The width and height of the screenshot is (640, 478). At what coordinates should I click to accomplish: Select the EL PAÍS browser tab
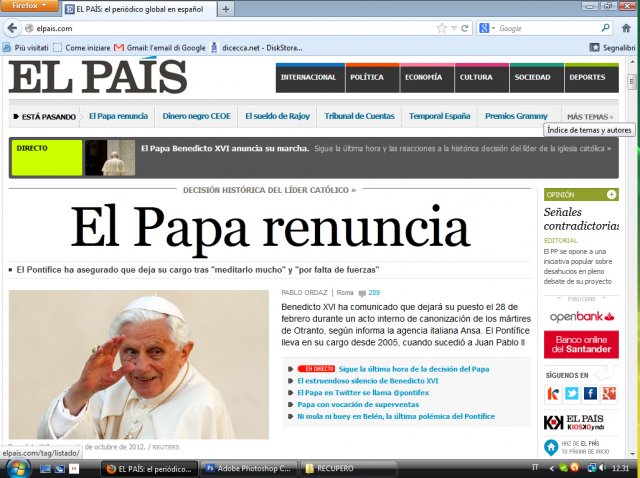(138, 9)
